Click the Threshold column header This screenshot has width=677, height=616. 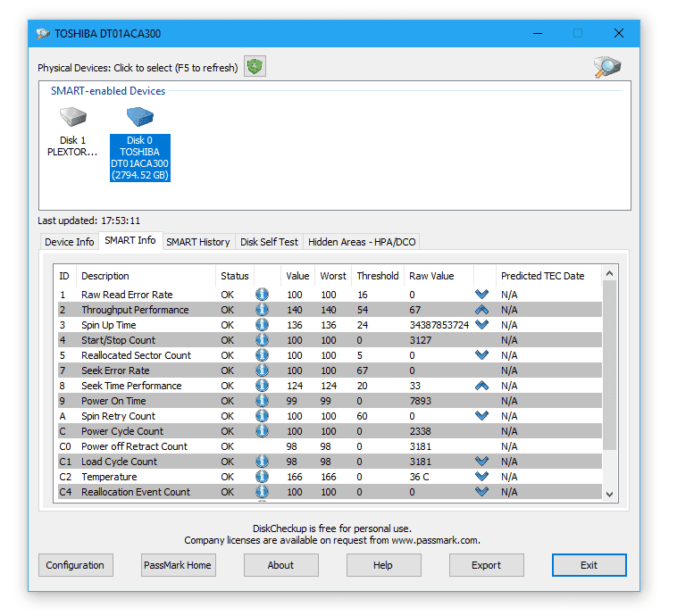378,276
